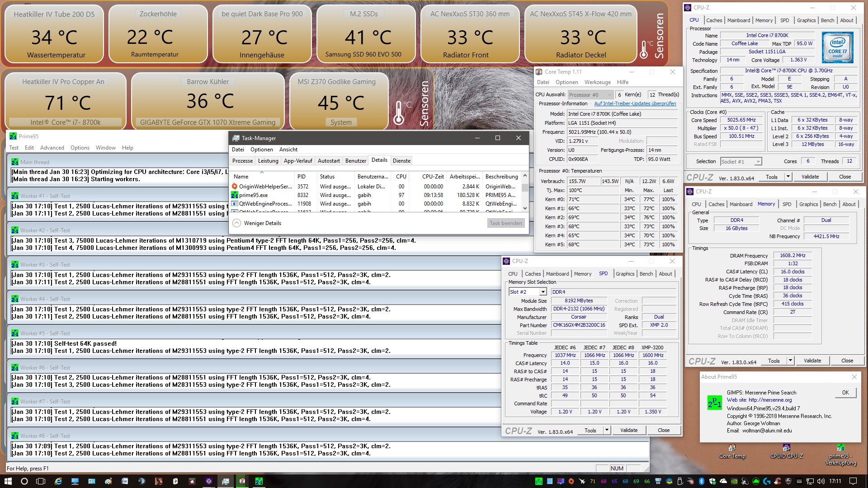Open NVIDIA tray icon
This screenshot has height=488, width=868.
click(x=734, y=481)
